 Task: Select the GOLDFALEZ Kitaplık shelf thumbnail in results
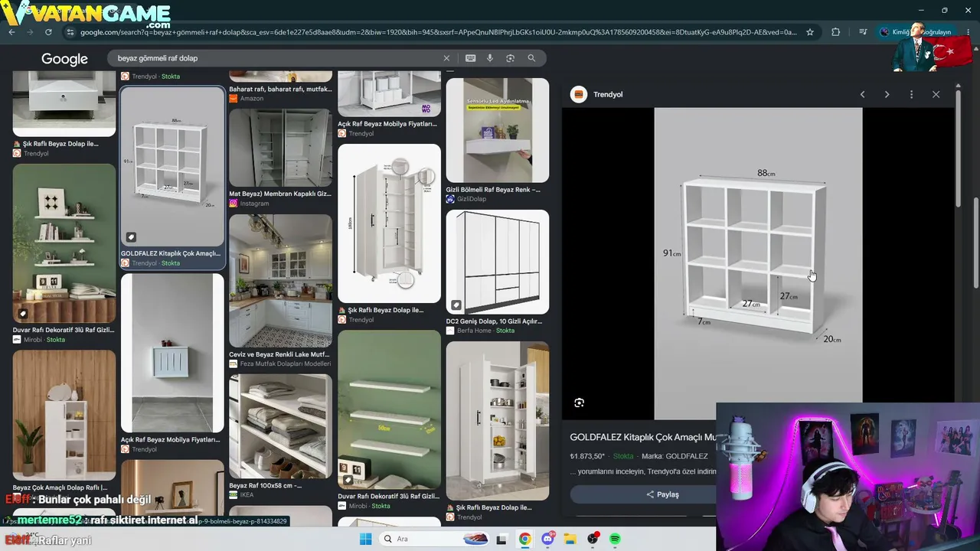coord(172,166)
